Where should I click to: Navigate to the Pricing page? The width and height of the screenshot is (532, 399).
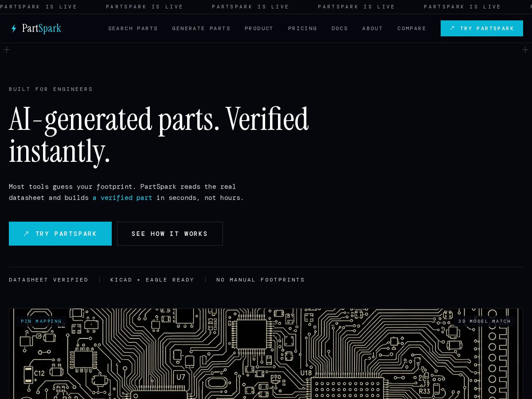302,28
